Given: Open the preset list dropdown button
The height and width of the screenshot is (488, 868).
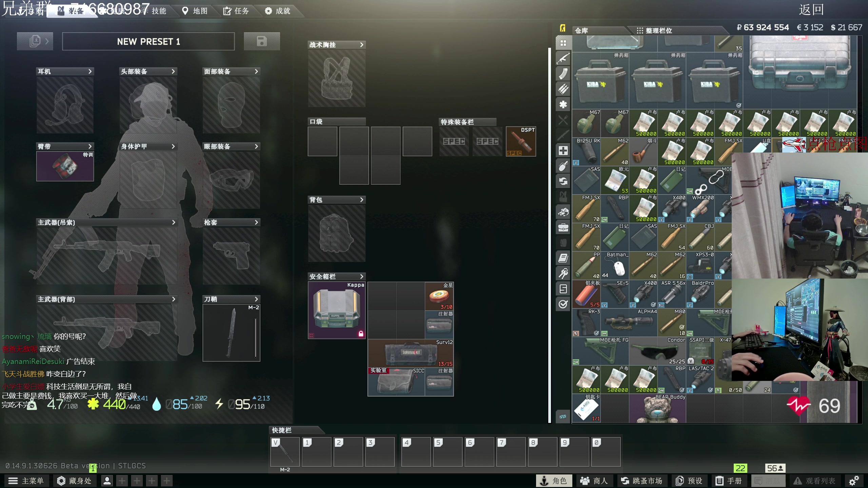Looking at the screenshot, I should click(35, 41).
